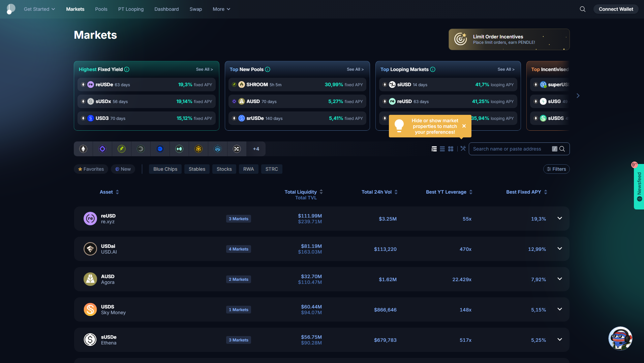Click the Connect Wallet button
Screen dimensions: 644x363
pos(616,9)
